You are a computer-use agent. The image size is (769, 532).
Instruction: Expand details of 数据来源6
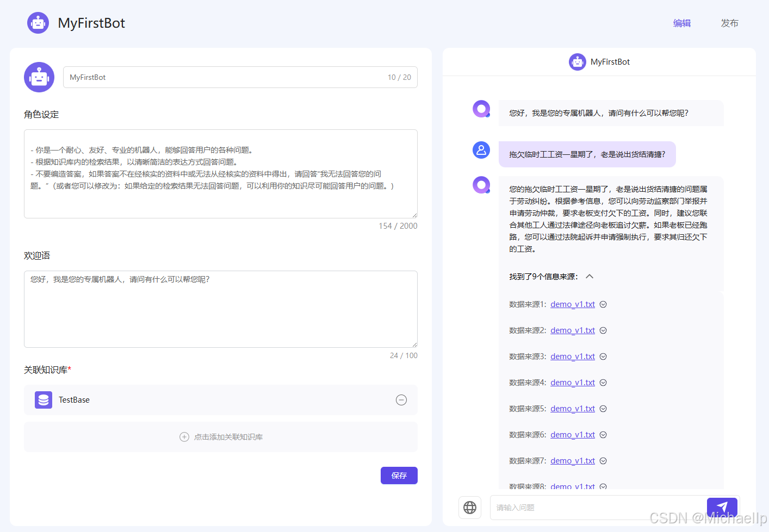pyautogui.click(x=603, y=435)
